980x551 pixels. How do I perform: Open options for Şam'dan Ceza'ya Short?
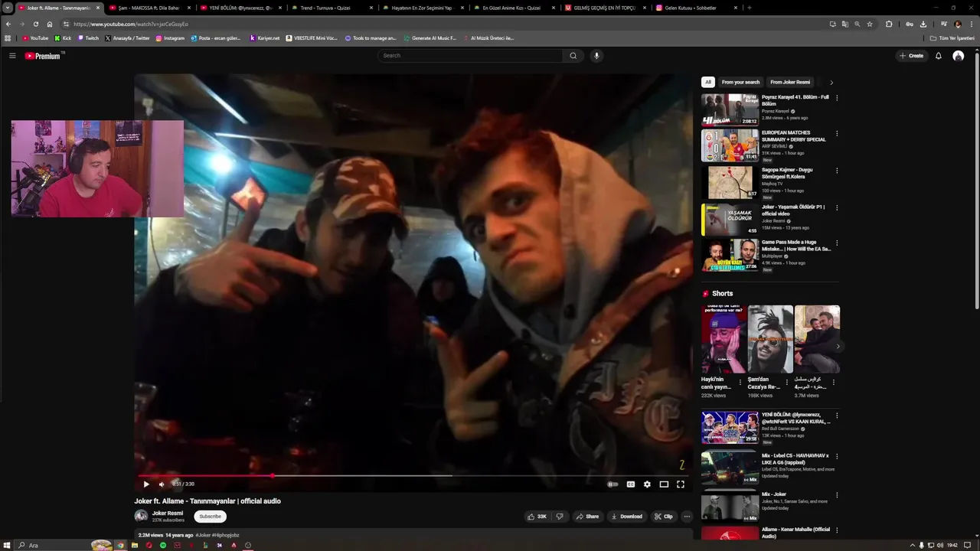coord(787,382)
